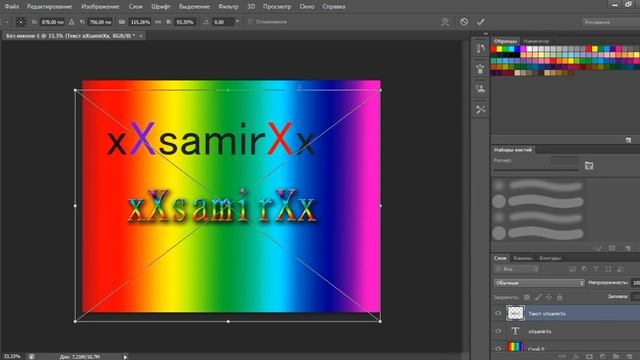Toggle lock all padlock icon
Image resolution: width=640 pixels, height=360 pixels.
point(560,297)
